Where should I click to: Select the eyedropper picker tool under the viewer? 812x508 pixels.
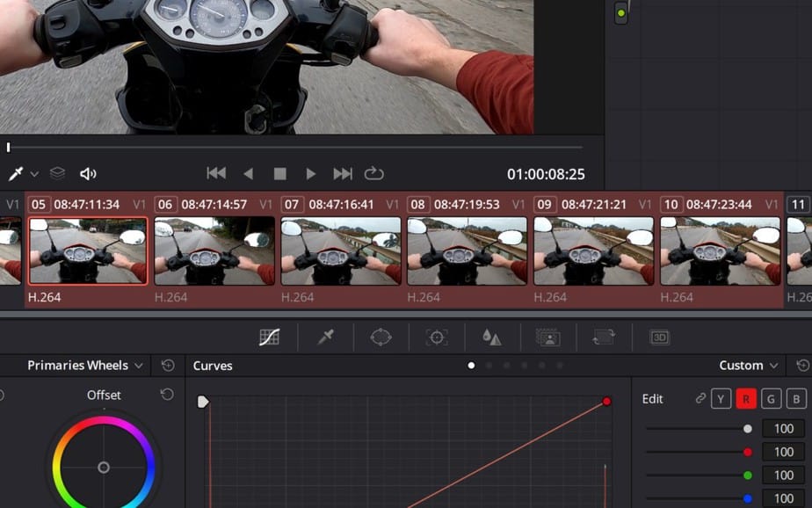click(x=16, y=174)
